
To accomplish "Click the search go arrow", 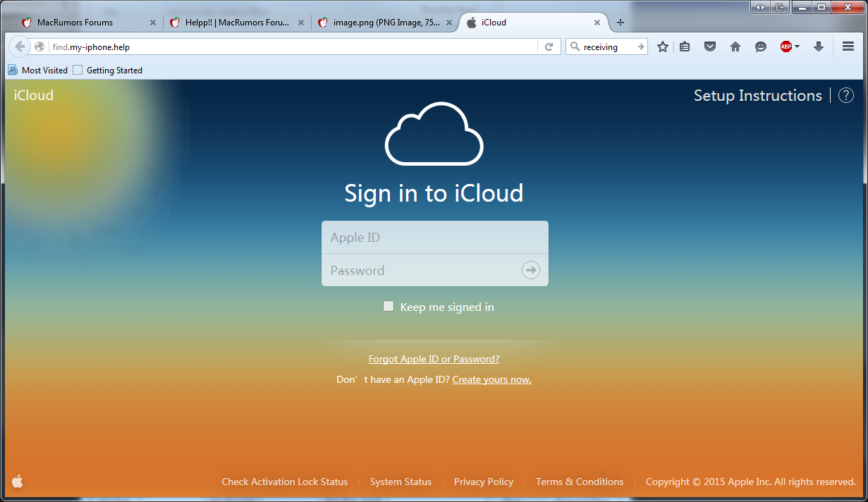I will (640, 47).
